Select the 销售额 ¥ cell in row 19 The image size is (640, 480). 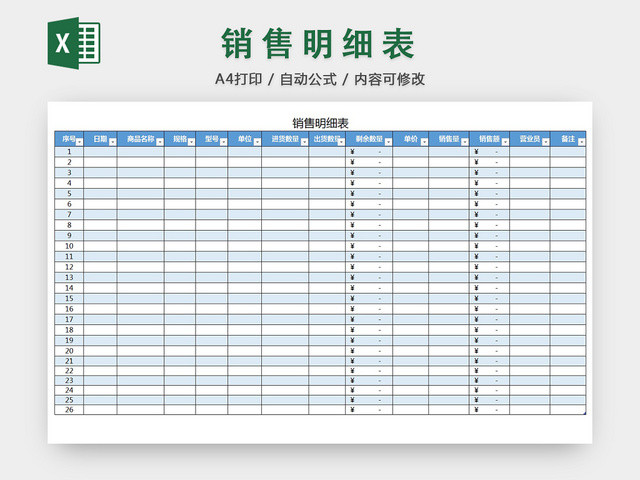[489, 340]
